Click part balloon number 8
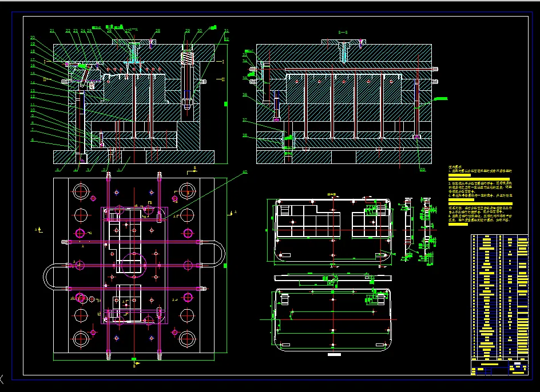This screenshot has width=540, height=392. 33,123
